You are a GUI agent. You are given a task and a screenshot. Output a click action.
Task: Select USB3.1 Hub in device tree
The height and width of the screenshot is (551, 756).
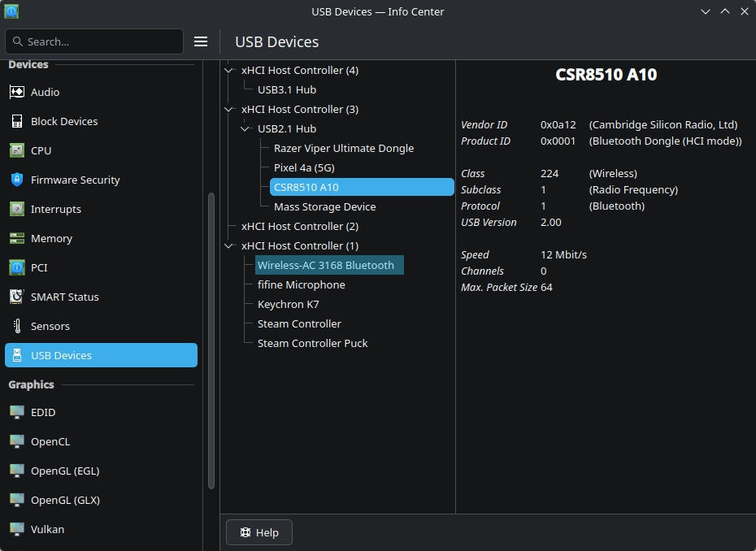coord(287,89)
